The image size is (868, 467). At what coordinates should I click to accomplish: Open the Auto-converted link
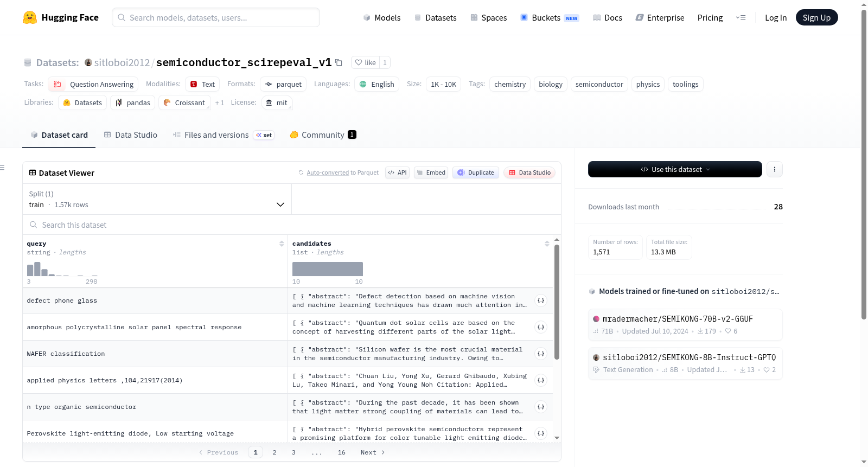point(328,172)
